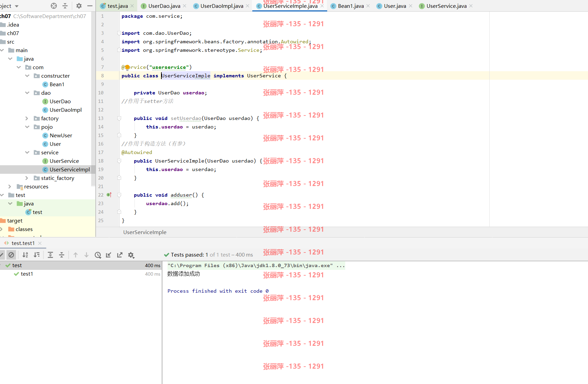Collapse the pojo package
The width and height of the screenshot is (588, 384).
[x=27, y=127]
